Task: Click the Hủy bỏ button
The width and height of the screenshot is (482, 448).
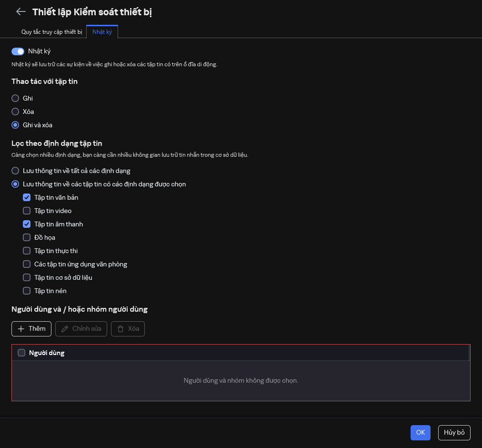Action: click(x=454, y=432)
